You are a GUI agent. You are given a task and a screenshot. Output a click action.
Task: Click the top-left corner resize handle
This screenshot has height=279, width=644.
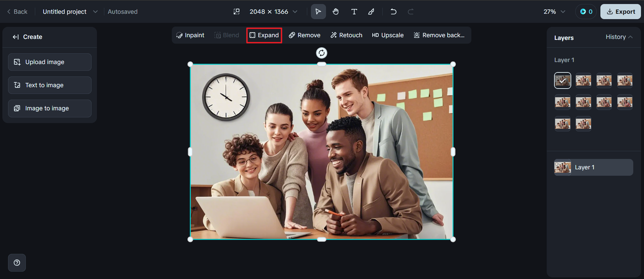190,64
